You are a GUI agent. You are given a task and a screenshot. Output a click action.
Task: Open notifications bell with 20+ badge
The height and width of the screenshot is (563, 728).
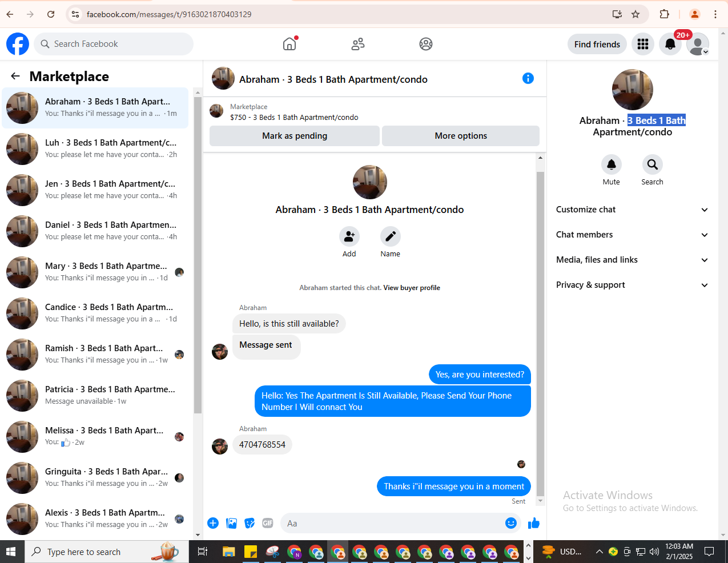pyautogui.click(x=670, y=44)
